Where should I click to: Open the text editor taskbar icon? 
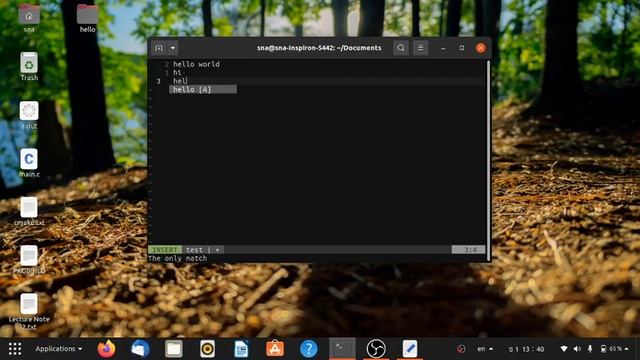click(410, 349)
